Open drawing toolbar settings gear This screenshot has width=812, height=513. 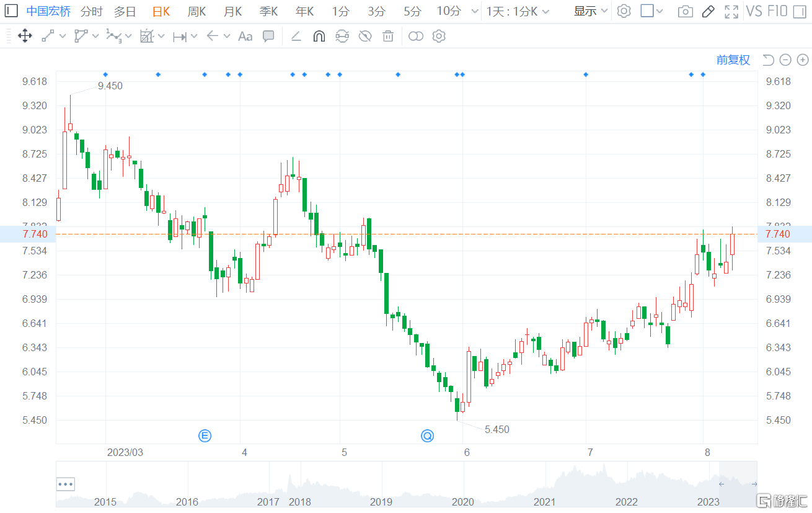click(x=439, y=36)
